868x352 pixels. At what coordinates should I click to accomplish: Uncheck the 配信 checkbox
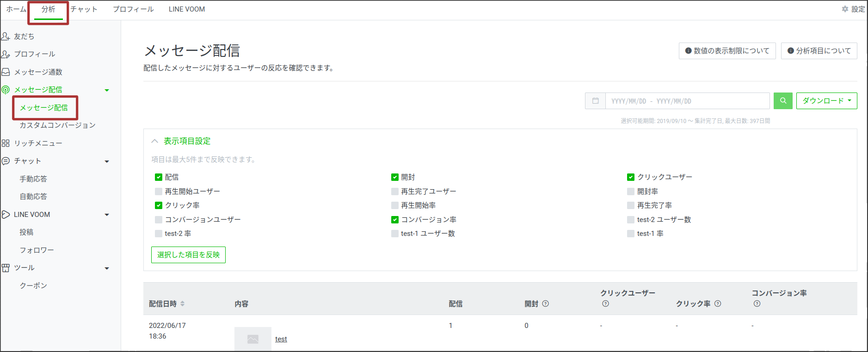pyautogui.click(x=159, y=177)
